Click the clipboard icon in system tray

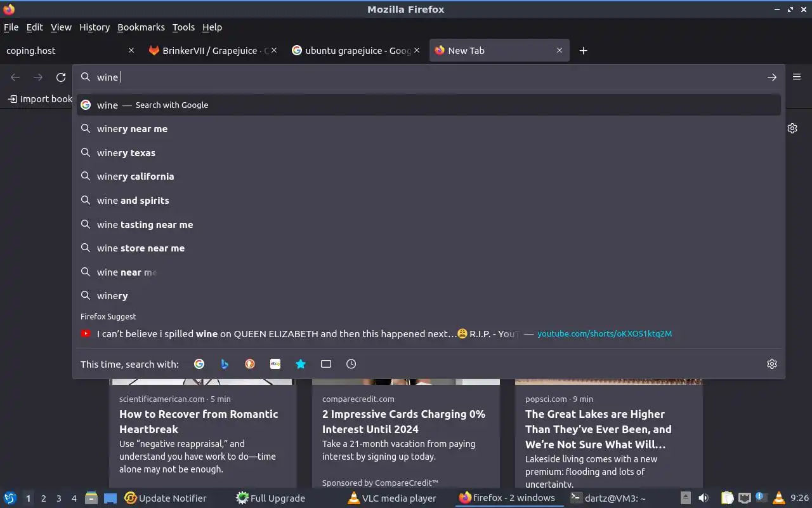click(x=727, y=498)
